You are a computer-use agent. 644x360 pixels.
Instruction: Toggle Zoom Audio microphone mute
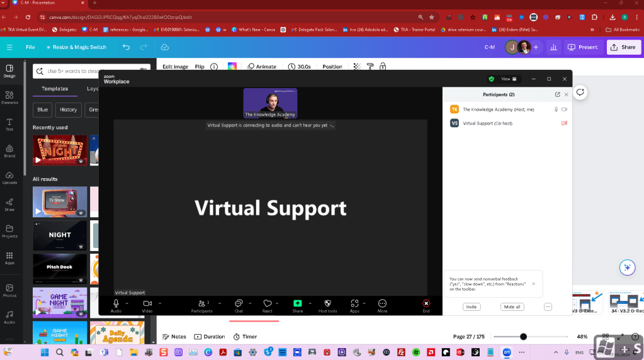point(116,306)
